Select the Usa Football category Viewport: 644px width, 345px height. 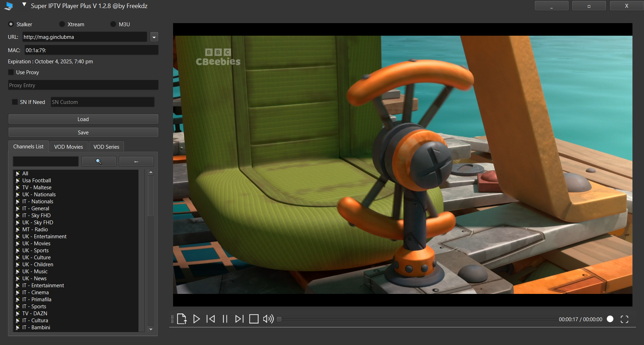click(x=76, y=180)
